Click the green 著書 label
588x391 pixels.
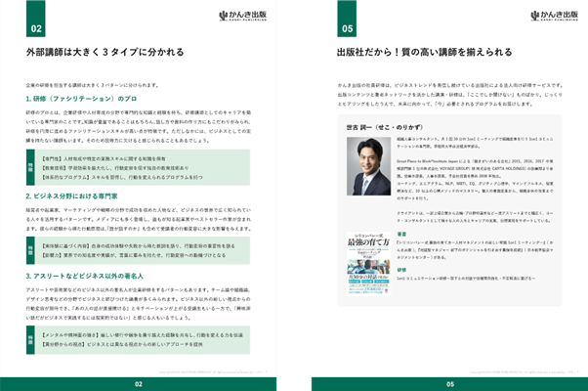401,234
